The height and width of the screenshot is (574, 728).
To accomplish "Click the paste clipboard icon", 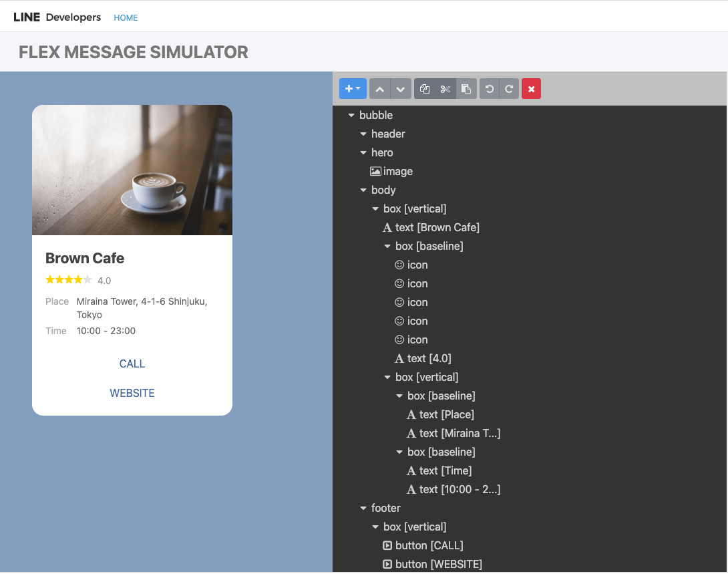I will [x=466, y=89].
